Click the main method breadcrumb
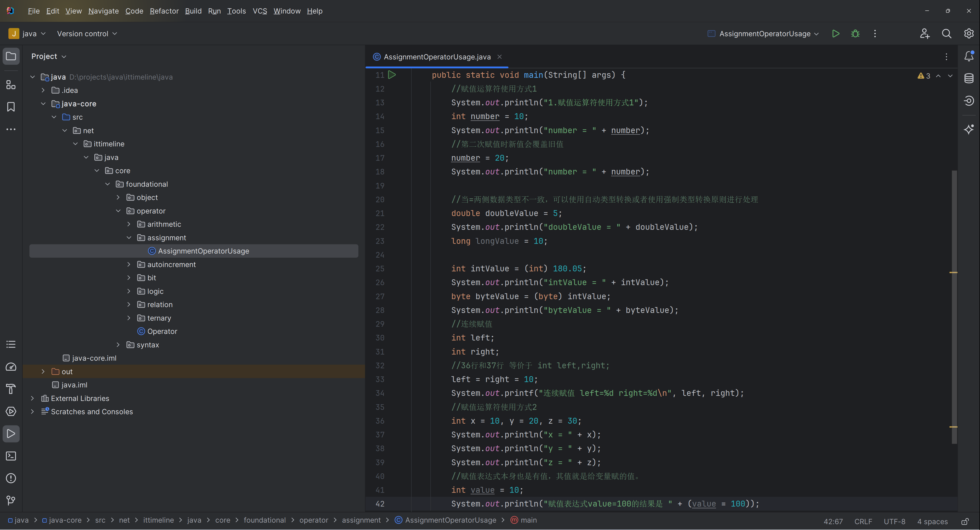 [x=524, y=520]
